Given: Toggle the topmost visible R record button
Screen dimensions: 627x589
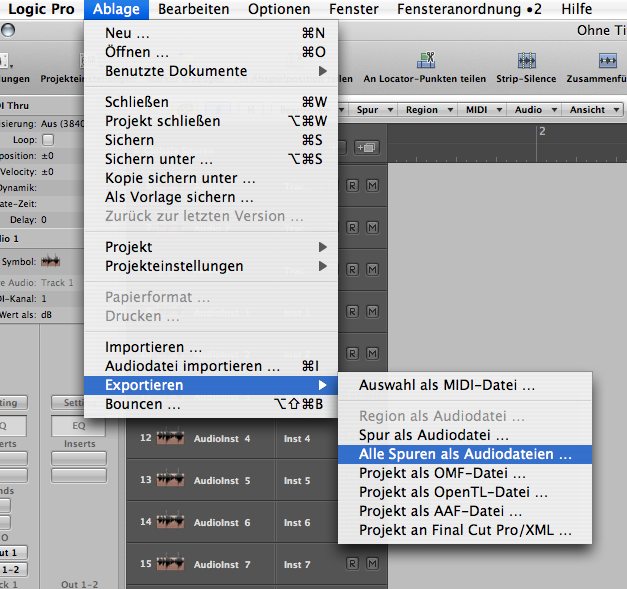Looking at the screenshot, I should [x=352, y=186].
